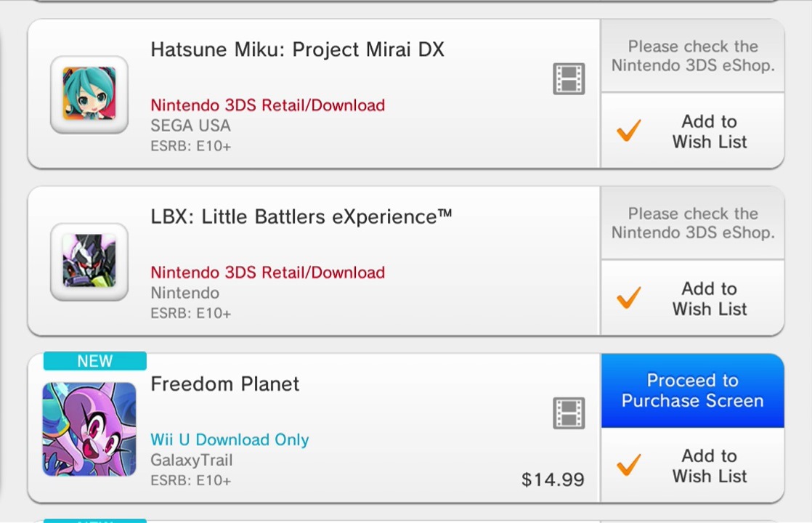Viewport: 812px width, 523px height.
Task: Click Hatsune Miku's 3DS eShop notice
Action: point(692,56)
